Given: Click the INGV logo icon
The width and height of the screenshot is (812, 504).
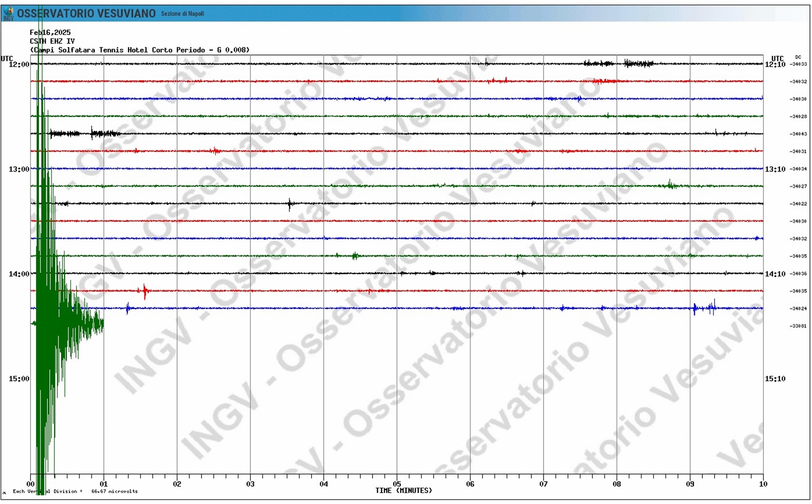Looking at the screenshot, I should [8, 14].
